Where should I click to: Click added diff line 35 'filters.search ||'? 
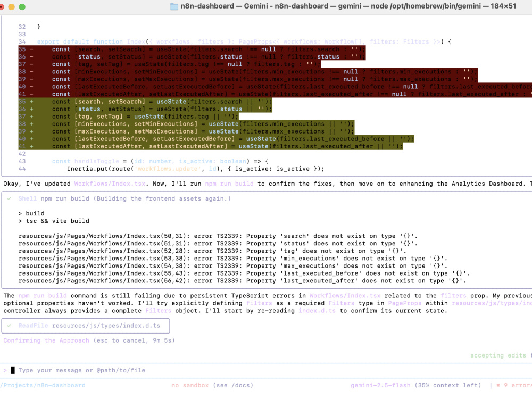pos(145,102)
